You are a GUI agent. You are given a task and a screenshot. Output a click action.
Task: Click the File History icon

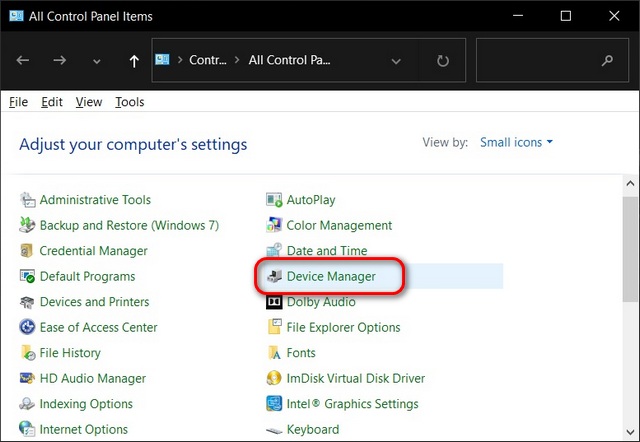coord(28,353)
